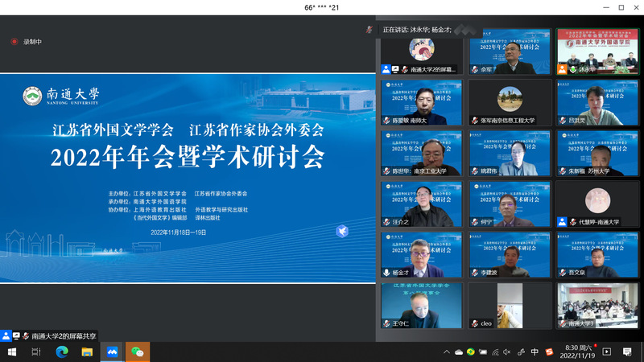Image resolution: width=644 pixels, height=362 pixels.
Task: Open File Explorer from the taskbar
Action: [87, 352]
